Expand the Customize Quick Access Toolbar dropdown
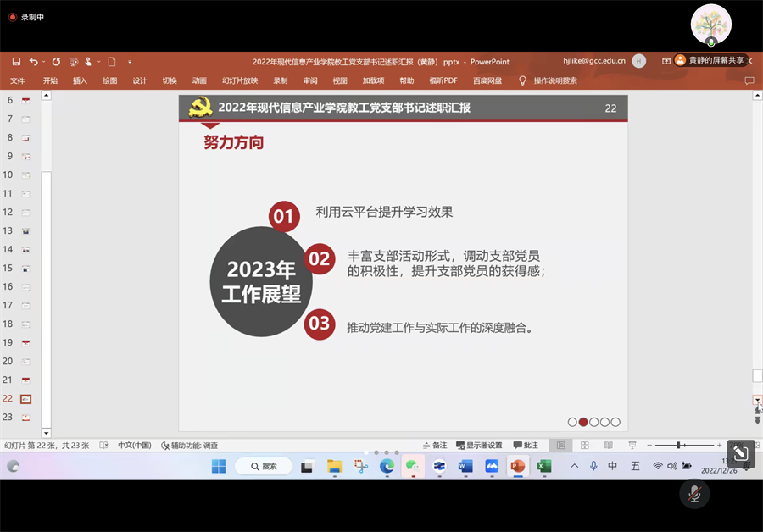This screenshot has height=532, width=763. [130, 61]
